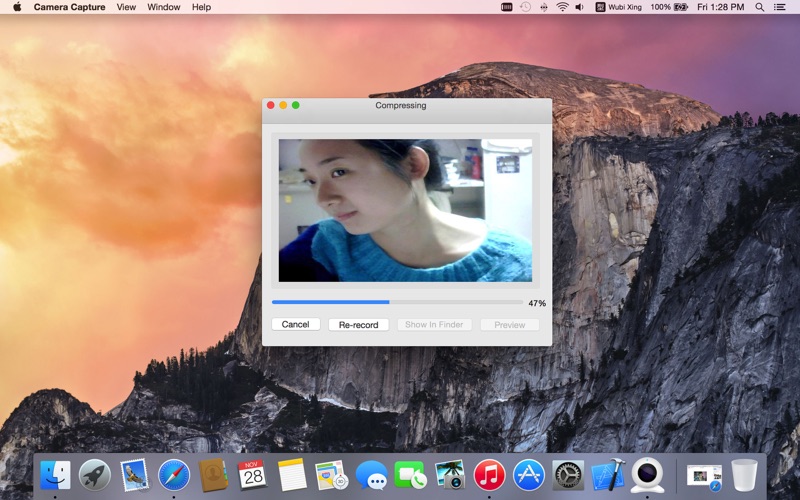The height and width of the screenshot is (500, 800).
Task: Click the recorded video preview image
Action: point(405,210)
